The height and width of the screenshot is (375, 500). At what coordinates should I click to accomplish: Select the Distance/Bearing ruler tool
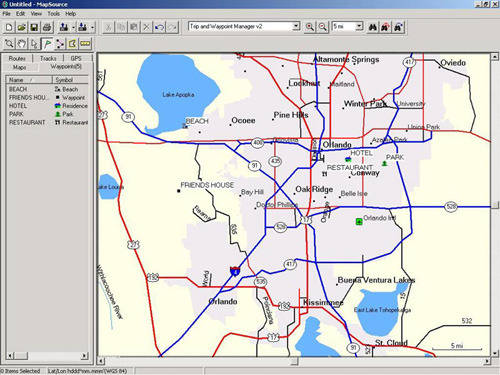tap(85, 44)
